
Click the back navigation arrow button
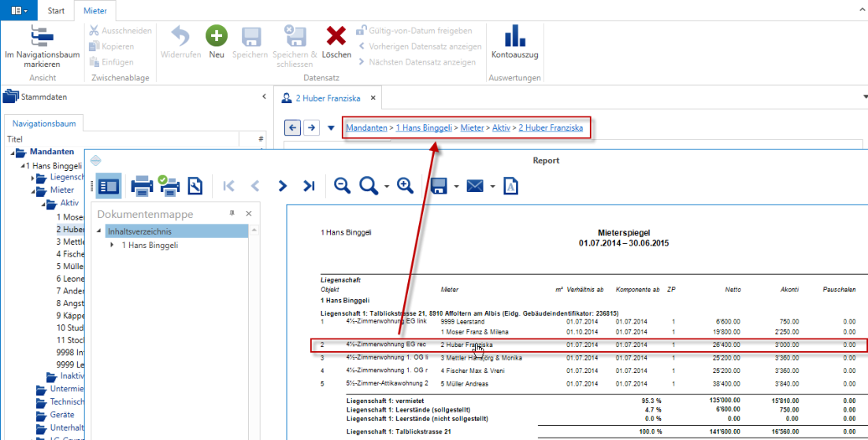292,128
